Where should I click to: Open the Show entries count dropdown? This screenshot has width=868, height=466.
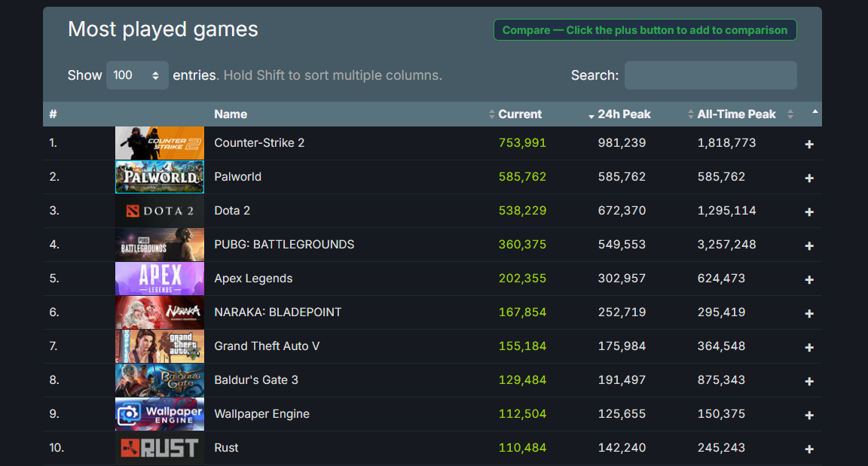coord(136,75)
